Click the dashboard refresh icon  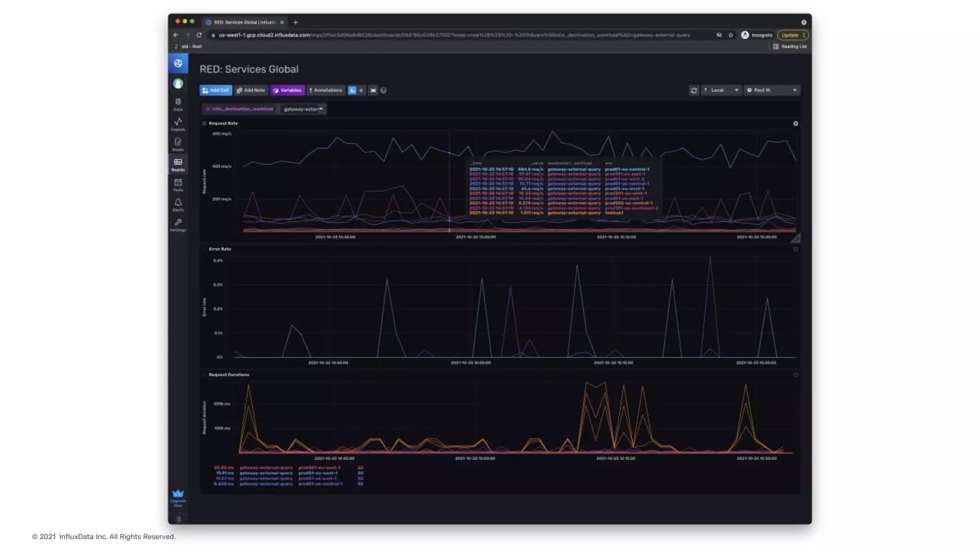click(693, 90)
